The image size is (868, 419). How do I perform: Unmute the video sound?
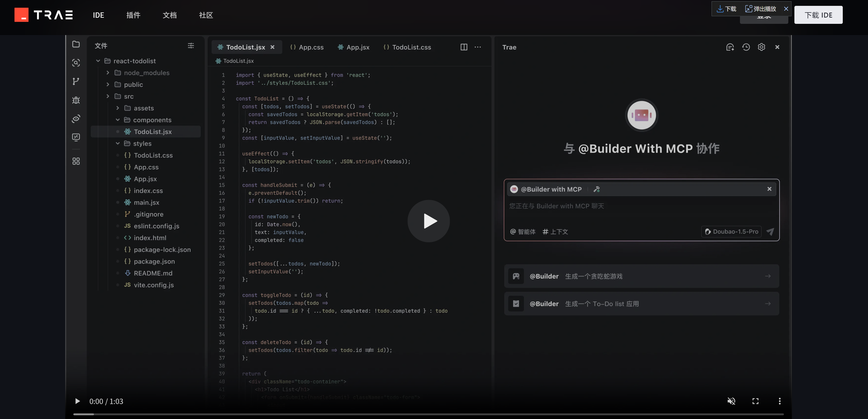click(731, 401)
